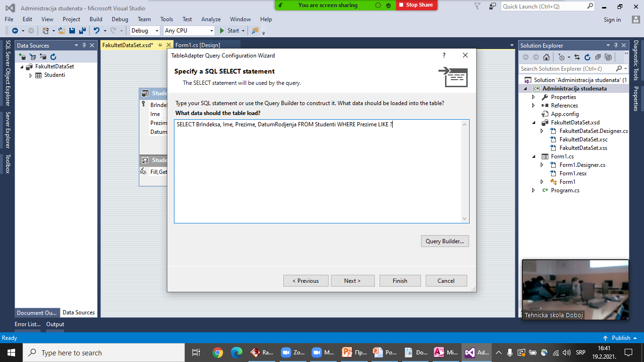Click Save All toolbar icon
The width and height of the screenshot is (644, 362).
[x=82, y=31]
